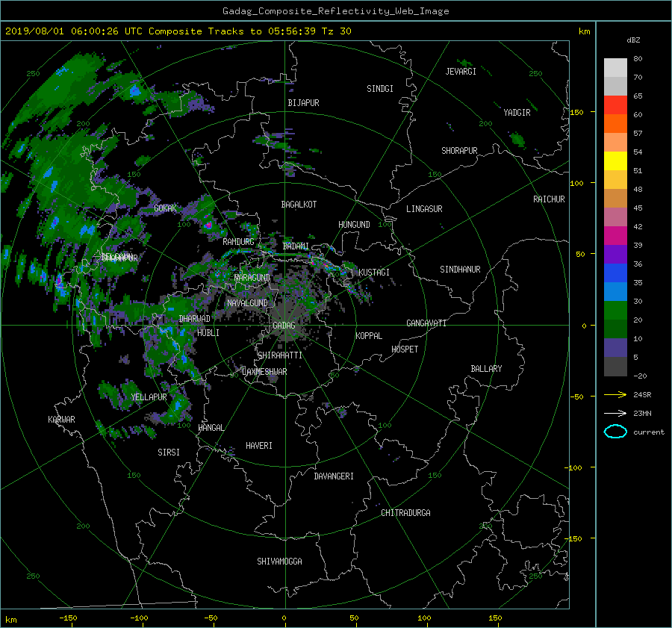This screenshot has width=672, height=628.
Task: Select the 30 dBZ light blue swatch
Action: (615, 291)
